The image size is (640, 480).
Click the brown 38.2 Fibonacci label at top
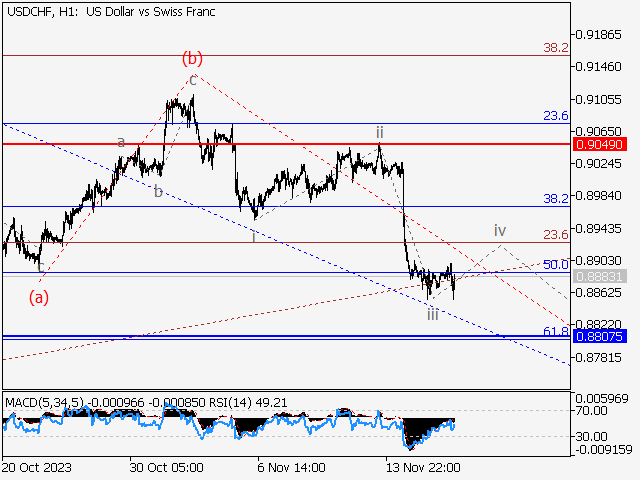point(556,48)
